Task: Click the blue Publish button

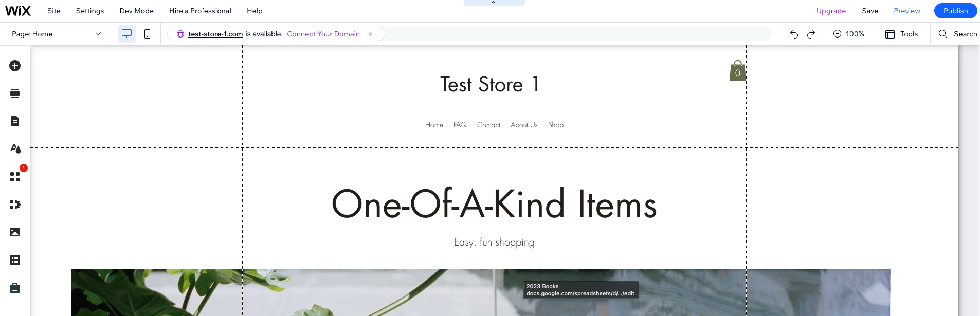Action: pyautogui.click(x=955, y=11)
